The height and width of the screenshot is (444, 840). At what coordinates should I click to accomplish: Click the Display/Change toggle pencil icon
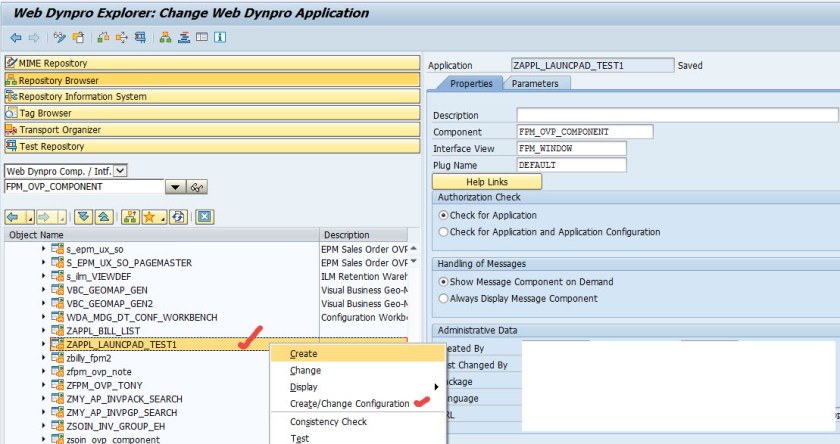(60, 38)
